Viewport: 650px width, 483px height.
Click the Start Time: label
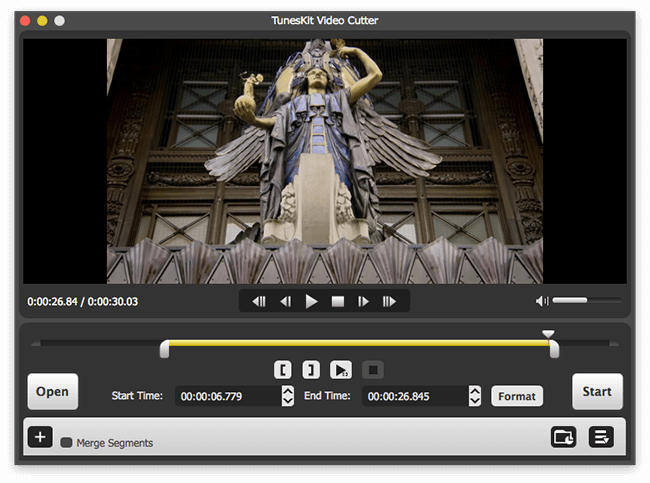coord(137,396)
